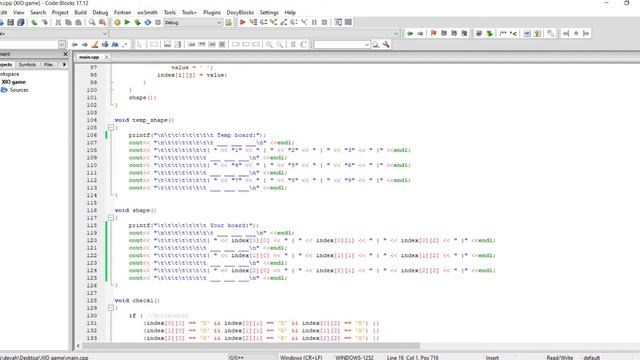This screenshot has height=360, width=640.
Task: Close the main.cpp tab
Action: click(x=106, y=57)
